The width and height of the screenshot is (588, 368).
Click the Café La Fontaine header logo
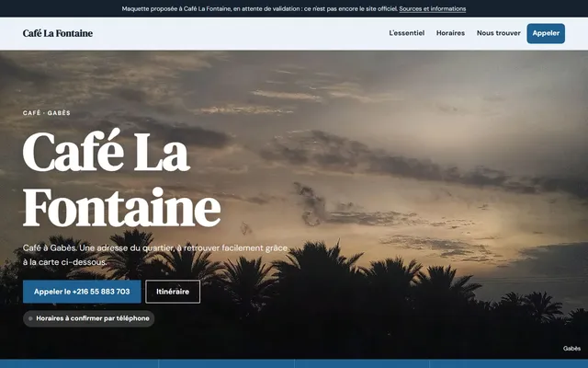(x=58, y=33)
